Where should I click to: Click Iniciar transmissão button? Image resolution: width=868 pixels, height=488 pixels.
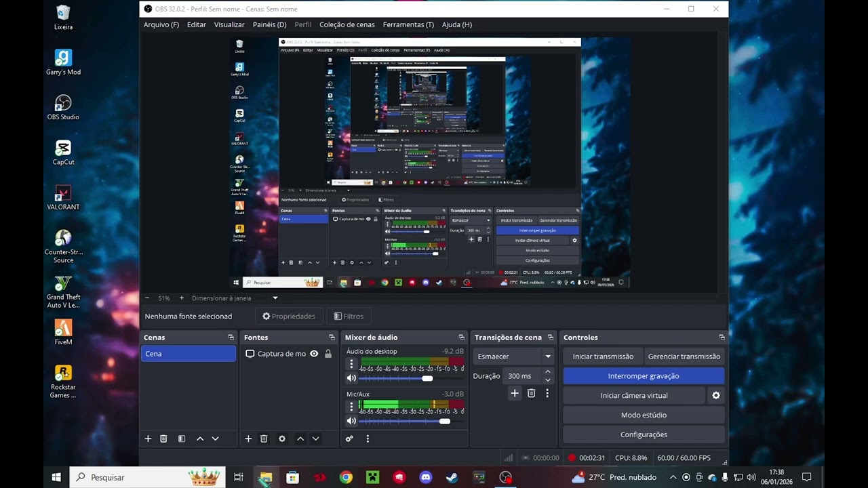point(603,357)
